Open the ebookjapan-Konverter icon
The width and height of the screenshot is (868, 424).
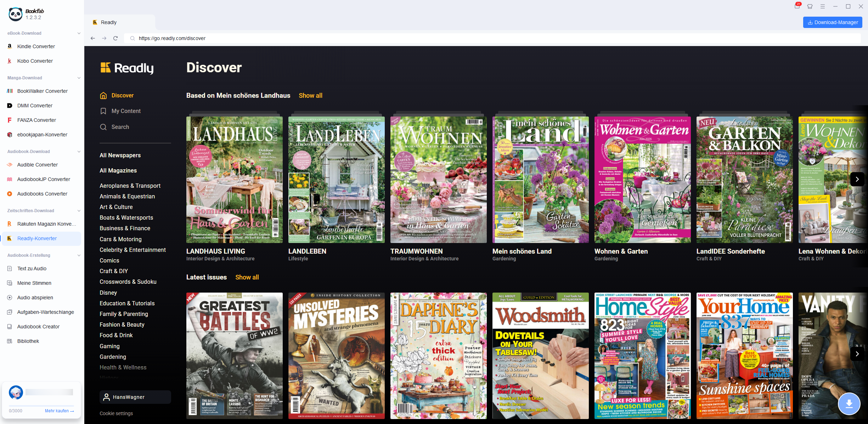click(10, 135)
